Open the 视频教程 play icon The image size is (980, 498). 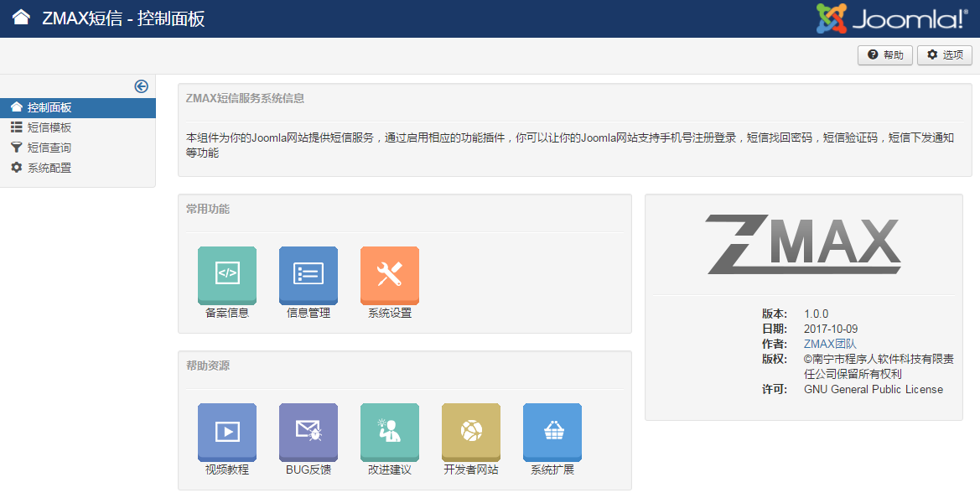click(227, 432)
